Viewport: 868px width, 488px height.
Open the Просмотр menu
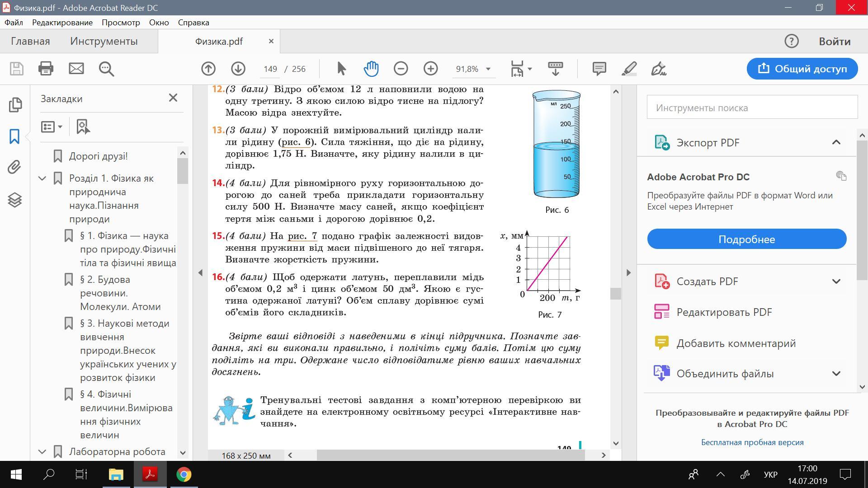click(x=121, y=23)
